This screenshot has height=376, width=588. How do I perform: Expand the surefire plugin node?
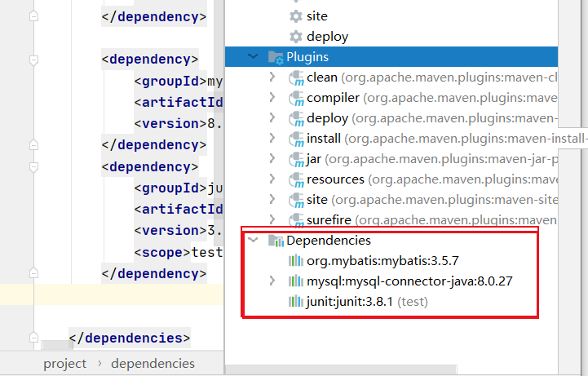click(272, 219)
